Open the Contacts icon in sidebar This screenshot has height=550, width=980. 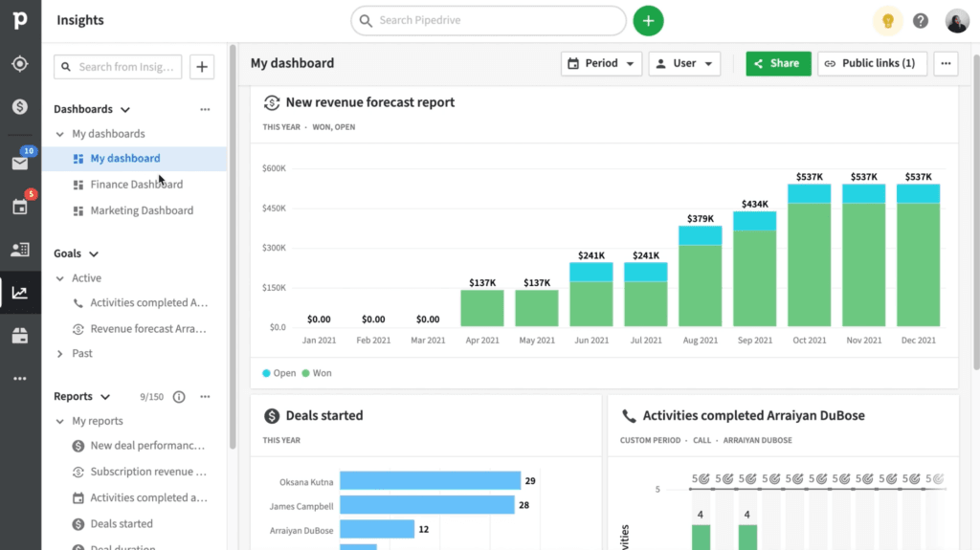click(20, 250)
